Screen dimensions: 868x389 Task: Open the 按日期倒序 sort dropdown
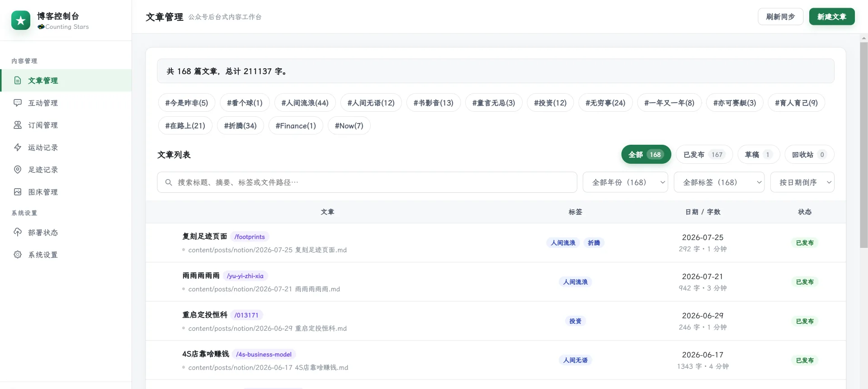[802, 182]
